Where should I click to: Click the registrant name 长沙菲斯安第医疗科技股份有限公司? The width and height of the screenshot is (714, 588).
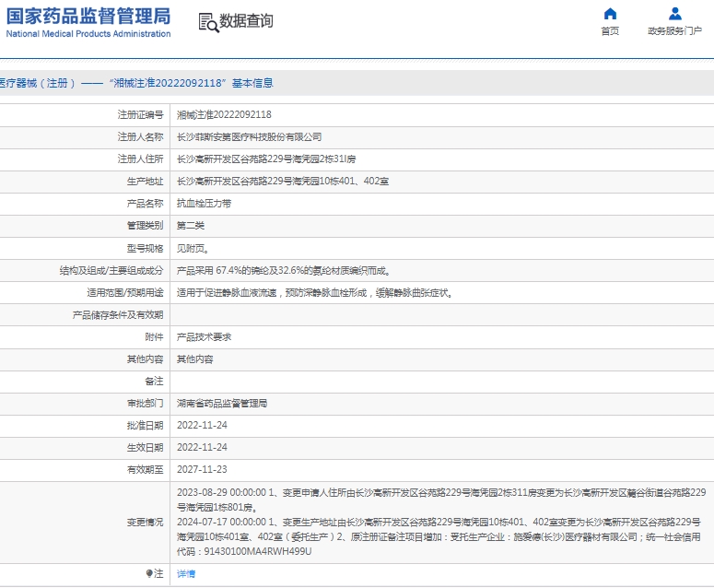coord(249,137)
